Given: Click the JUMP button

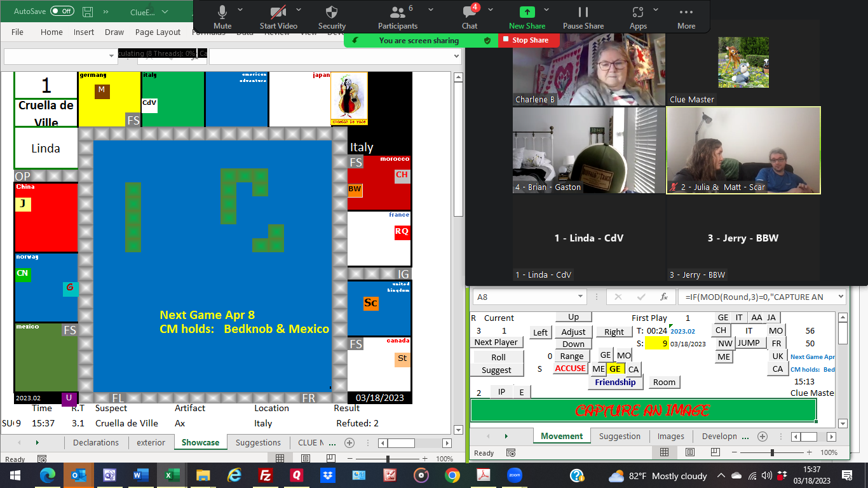Looking at the screenshot, I should [749, 343].
